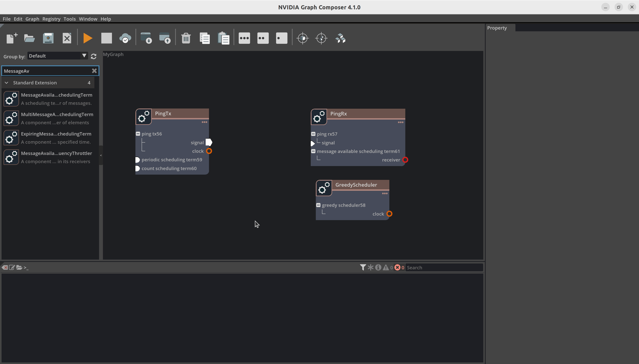Image resolution: width=639 pixels, height=364 pixels.
Task: Open the Window menu
Action: click(x=88, y=19)
